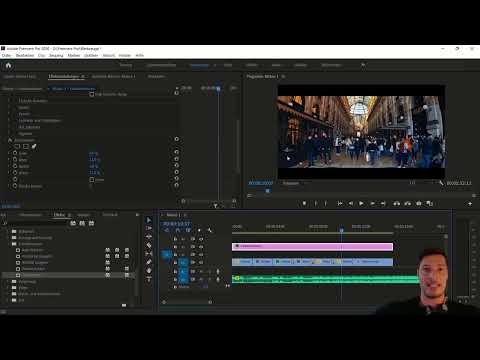Viewport: 480px width, 360px height.
Task: Open Program monitor settings wrench
Action: coord(441,183)
